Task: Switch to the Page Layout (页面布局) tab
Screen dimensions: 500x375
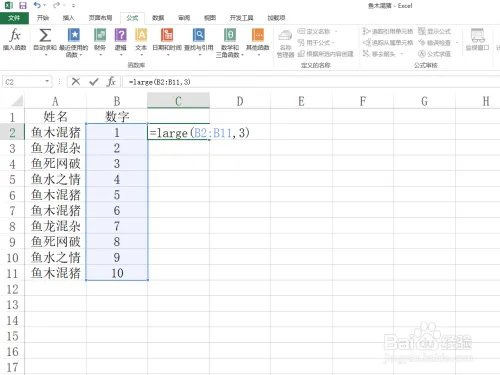Action: (100, 18)
